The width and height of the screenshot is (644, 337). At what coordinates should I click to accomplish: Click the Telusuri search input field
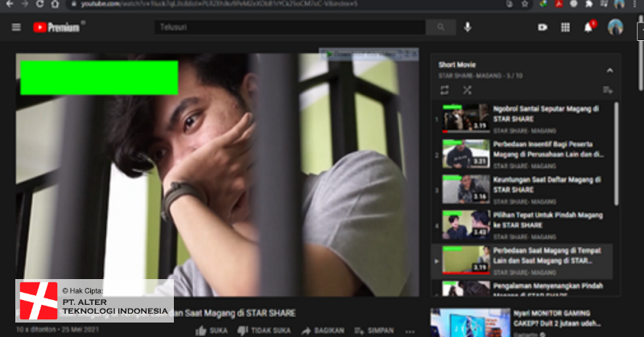coord(290,27)
